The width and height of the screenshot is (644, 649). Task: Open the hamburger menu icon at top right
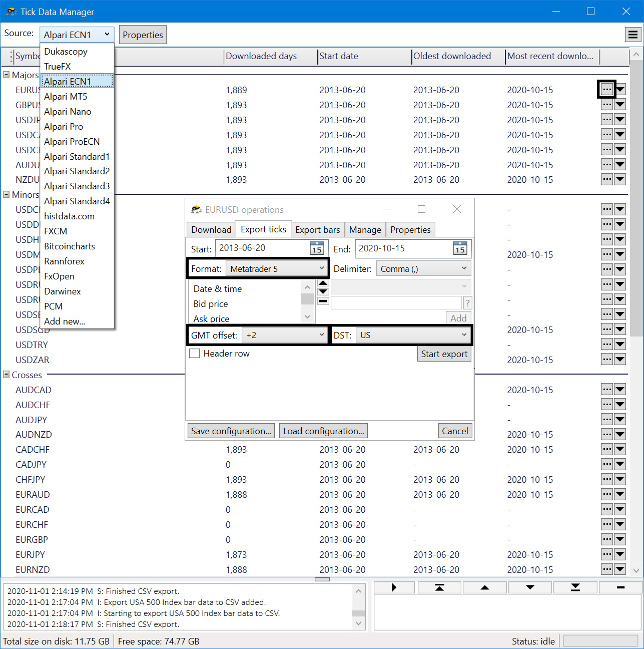(633, 35)
